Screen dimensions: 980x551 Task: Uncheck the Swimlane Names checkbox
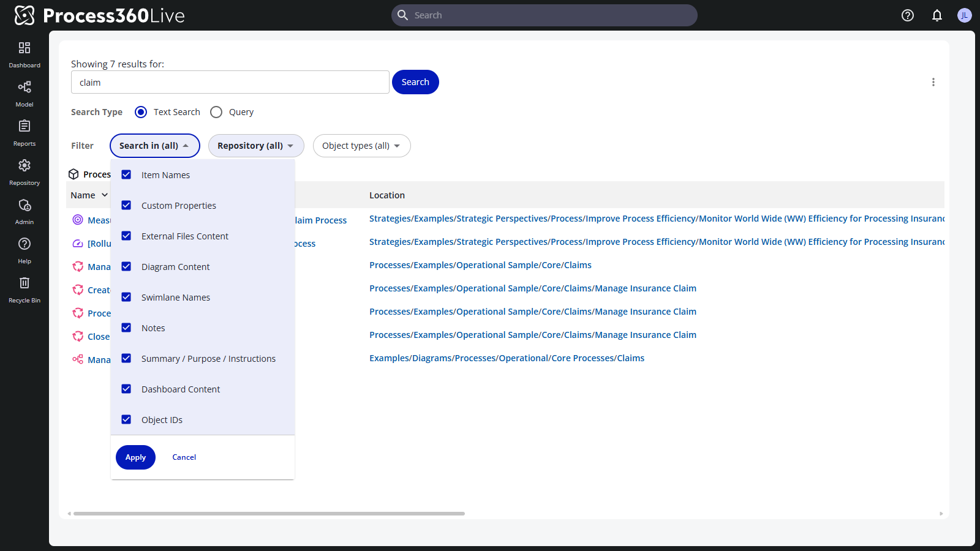pyautogui.click(x=126, y=297)
